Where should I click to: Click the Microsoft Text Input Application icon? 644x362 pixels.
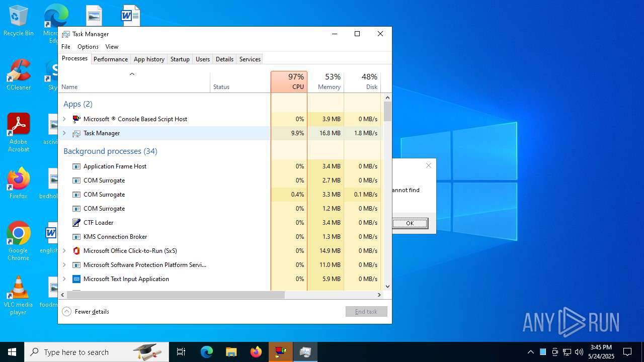[x=76, y=279]
